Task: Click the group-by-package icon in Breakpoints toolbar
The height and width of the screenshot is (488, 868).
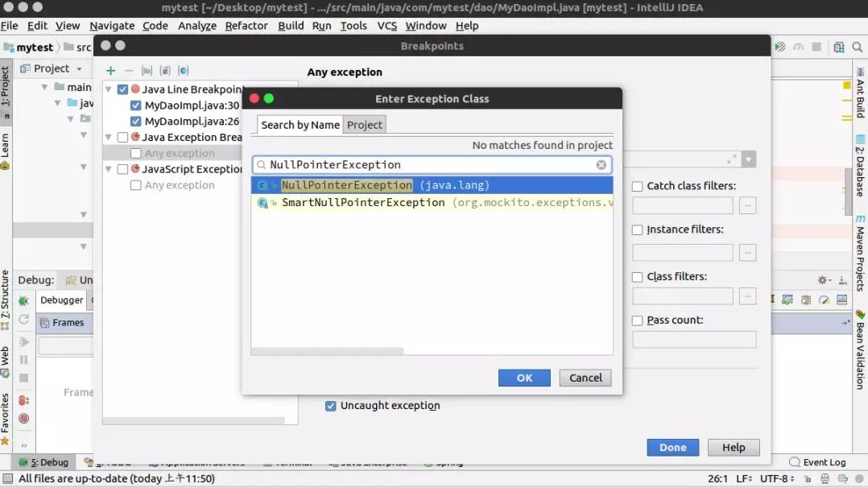Action: (x=147, y=70)
